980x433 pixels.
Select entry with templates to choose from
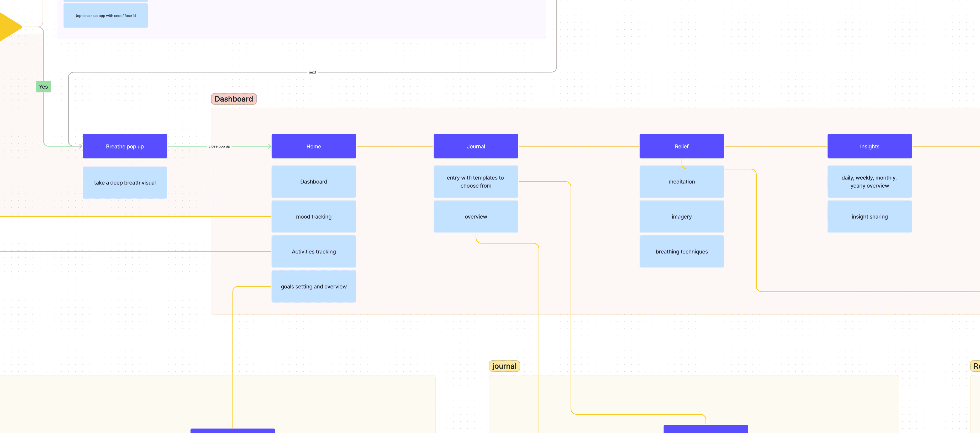click(476, 182)
